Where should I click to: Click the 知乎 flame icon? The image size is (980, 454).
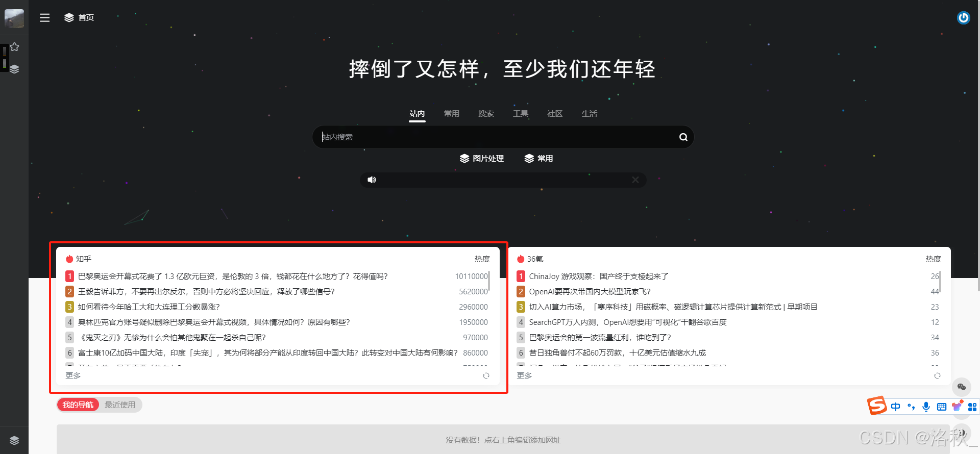[x=69, y=259]
